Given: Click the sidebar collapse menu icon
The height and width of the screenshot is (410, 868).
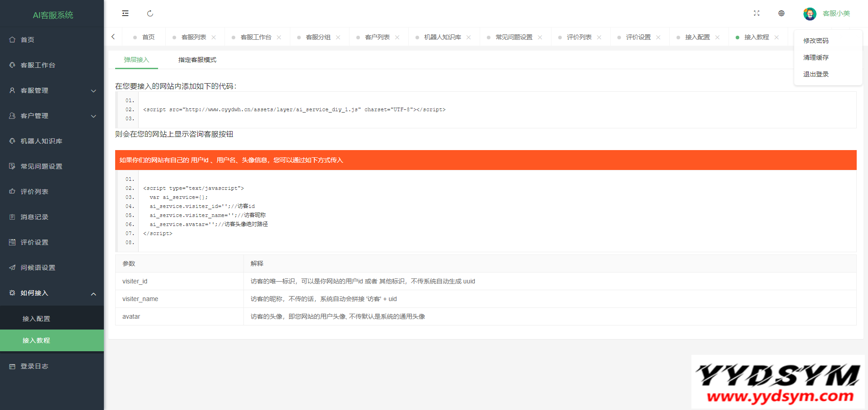Looking at the screenshot, I should (x=125, y=14).
